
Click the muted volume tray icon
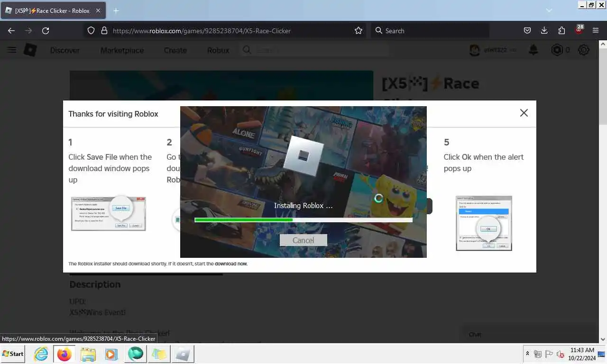coord(561,354)
